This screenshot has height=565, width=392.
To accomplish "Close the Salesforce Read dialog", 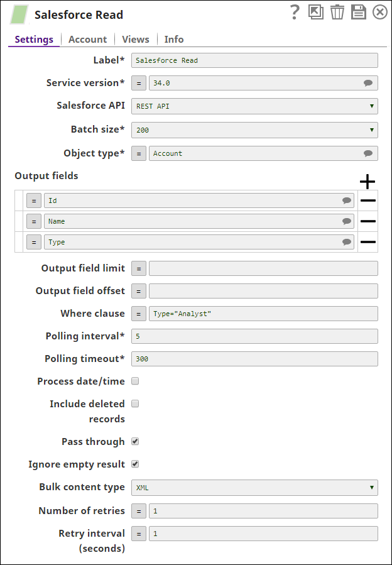I will coord(379,13).
